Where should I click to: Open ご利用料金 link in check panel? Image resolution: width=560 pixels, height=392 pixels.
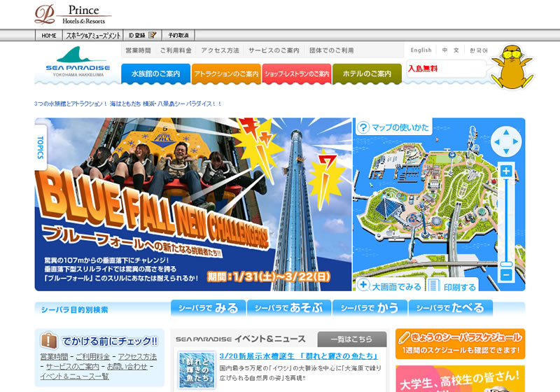click(93, 357)
